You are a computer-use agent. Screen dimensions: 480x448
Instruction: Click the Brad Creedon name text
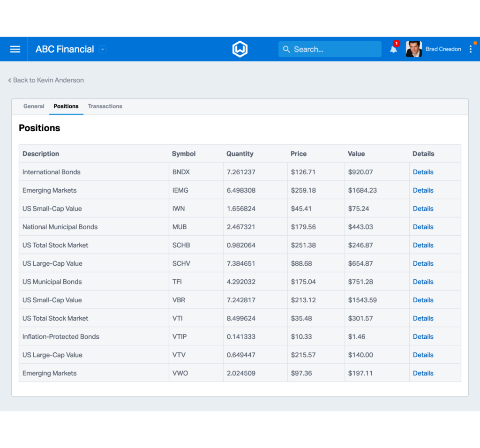tap(443, 49)
